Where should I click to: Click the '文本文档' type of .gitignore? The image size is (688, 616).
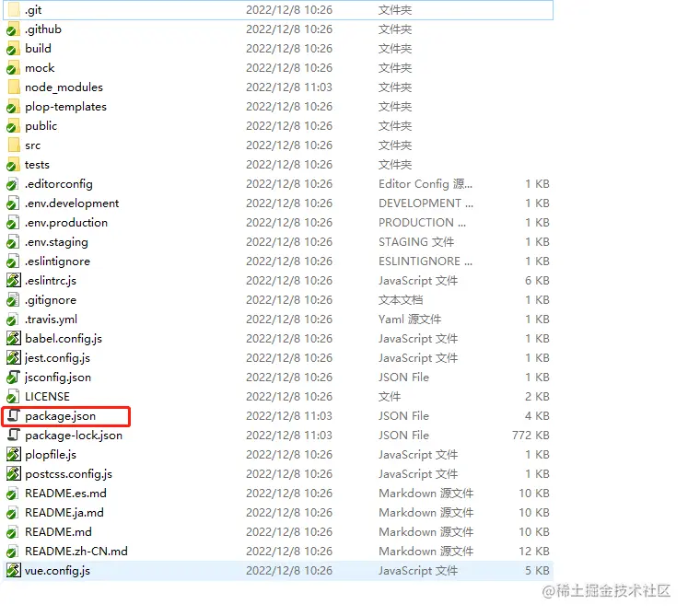point(401,299)
